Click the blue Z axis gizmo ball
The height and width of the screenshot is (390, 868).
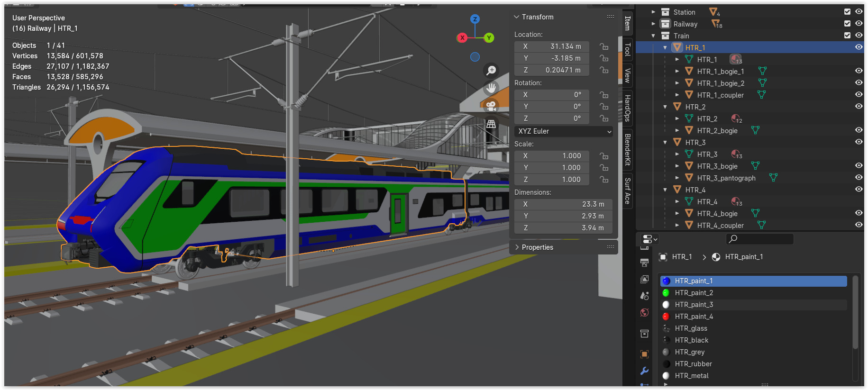475,19
